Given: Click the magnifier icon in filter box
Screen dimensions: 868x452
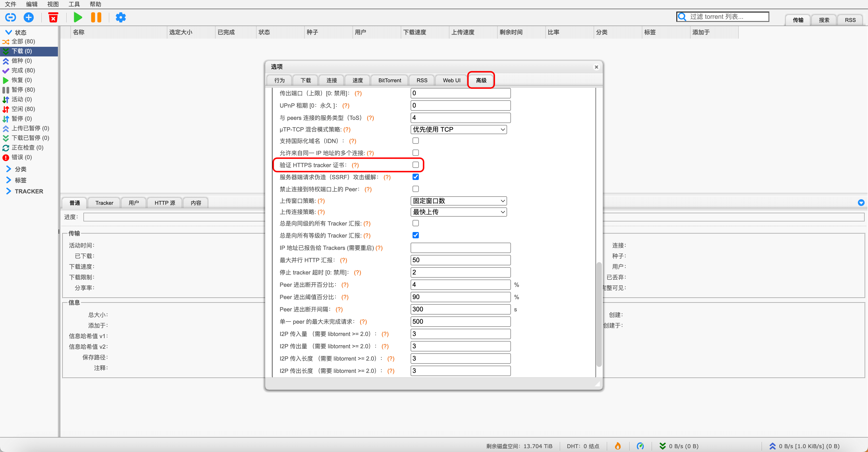Looking at the screenshot, I should coord(682,16).
